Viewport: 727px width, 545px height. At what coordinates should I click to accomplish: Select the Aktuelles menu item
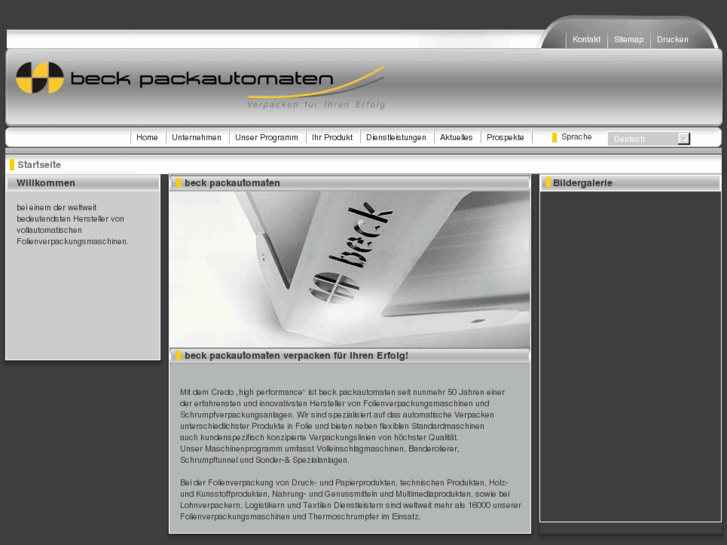(456, 137)
